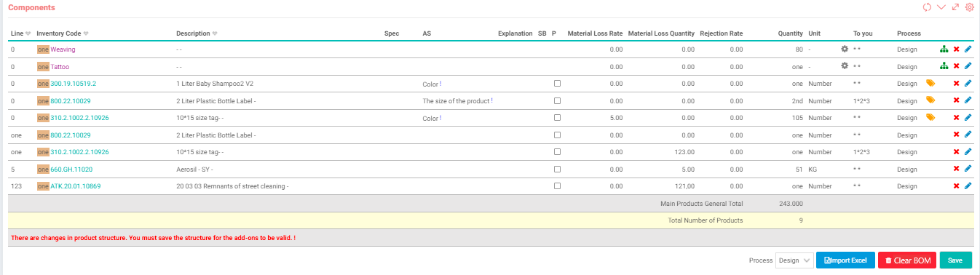Remove the ATK.20.01.10869 row

(956, 186)
